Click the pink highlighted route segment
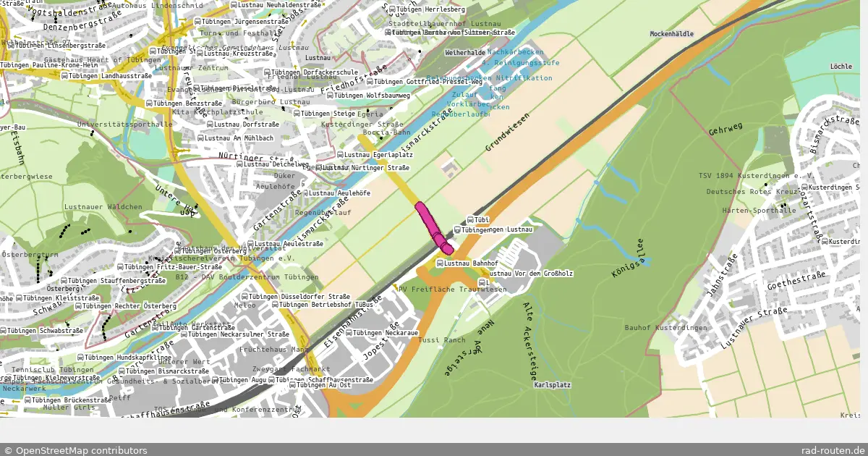868x456 pixels. click(433, 227)
